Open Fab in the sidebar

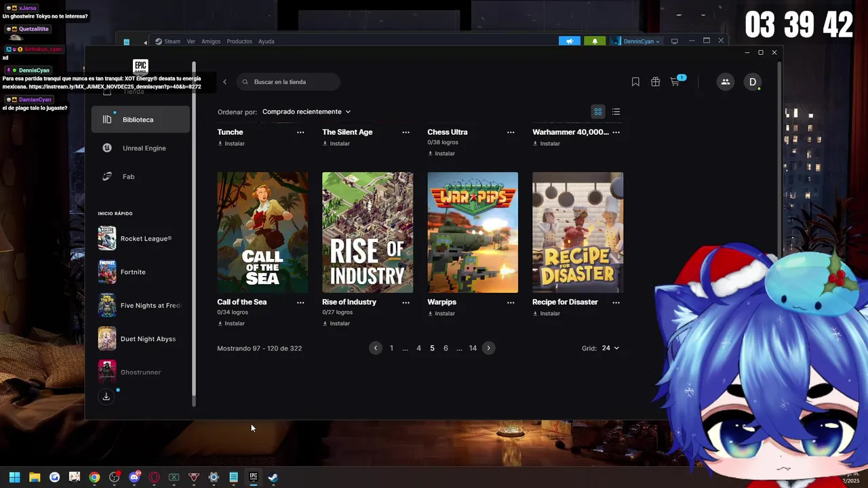(140, 176)
